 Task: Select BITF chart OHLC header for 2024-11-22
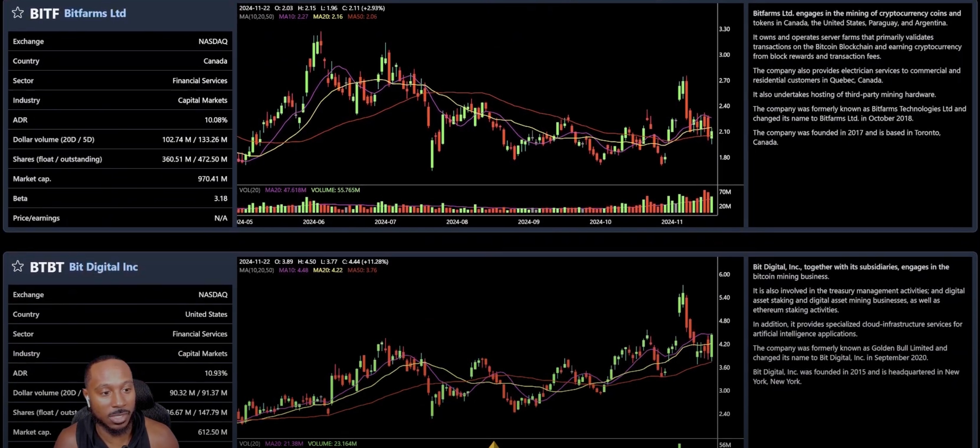tap(312, 8)
